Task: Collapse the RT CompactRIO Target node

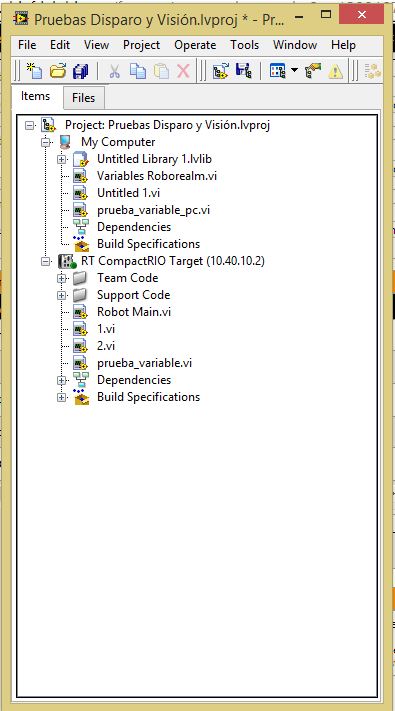Action: click(x=45, y=262)
